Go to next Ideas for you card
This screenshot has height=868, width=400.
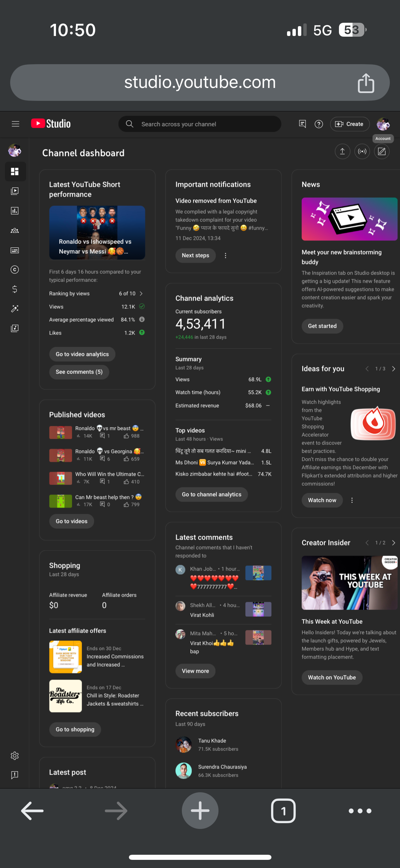point(394,369)
